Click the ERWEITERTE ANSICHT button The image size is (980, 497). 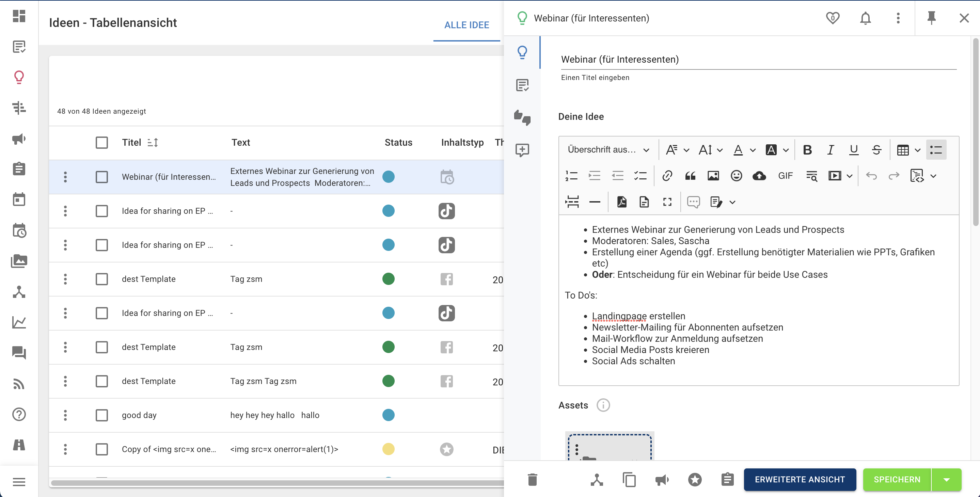(800, 480)
